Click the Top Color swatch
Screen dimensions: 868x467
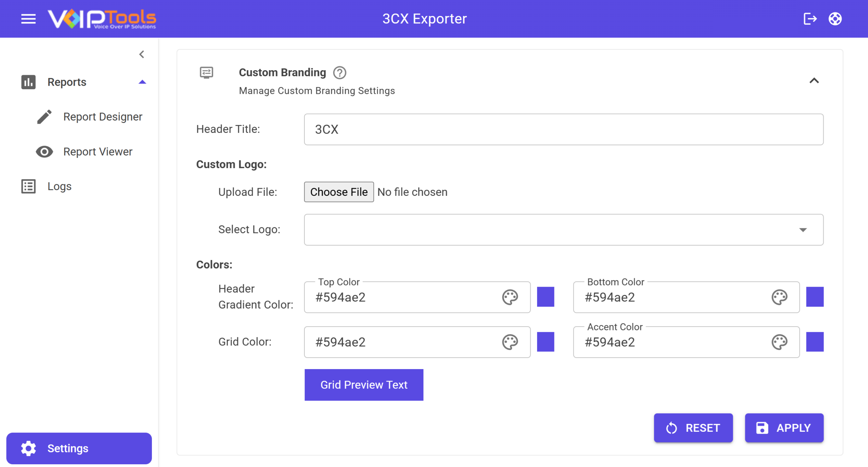(546, 297)
